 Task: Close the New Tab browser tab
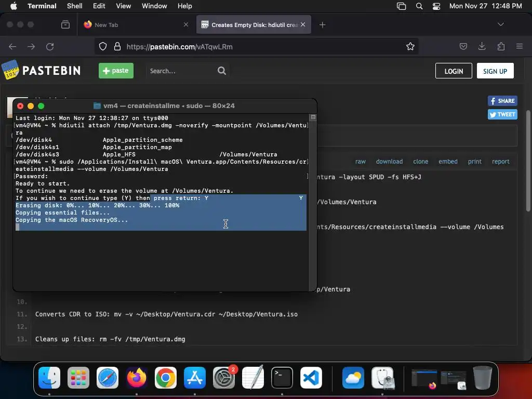point(186,24)
